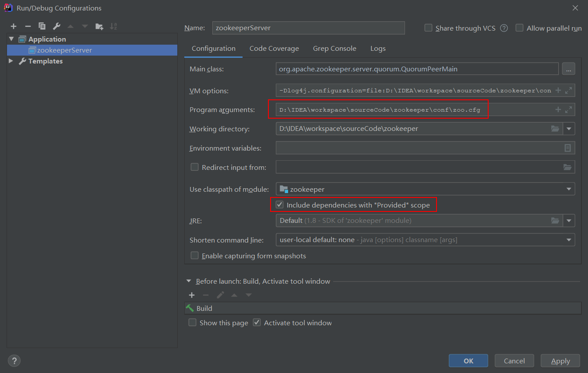
Task: Toggle Allow parallel run checkbox
Action: coord(519,28)
